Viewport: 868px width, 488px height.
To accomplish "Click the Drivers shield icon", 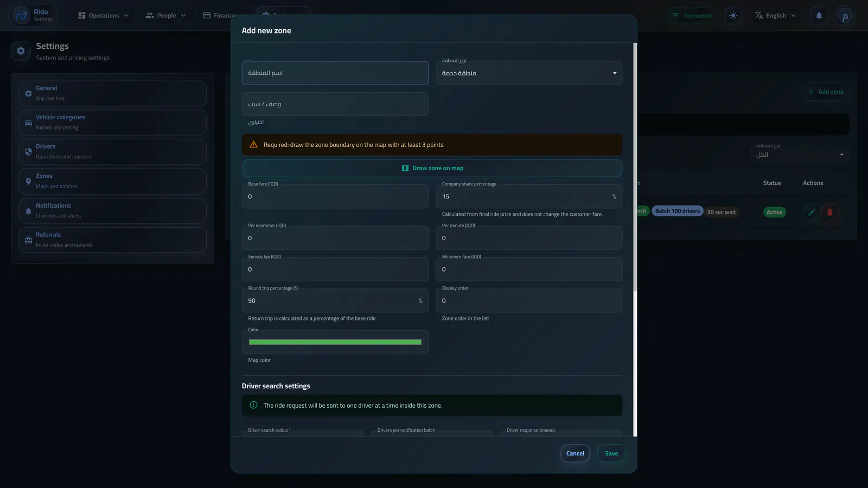I will (x=28, y=152).
